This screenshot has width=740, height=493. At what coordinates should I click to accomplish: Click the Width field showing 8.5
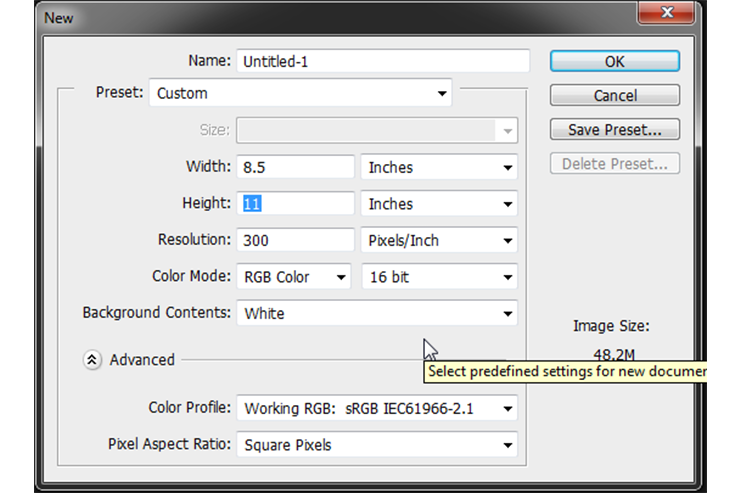(295, 167)
